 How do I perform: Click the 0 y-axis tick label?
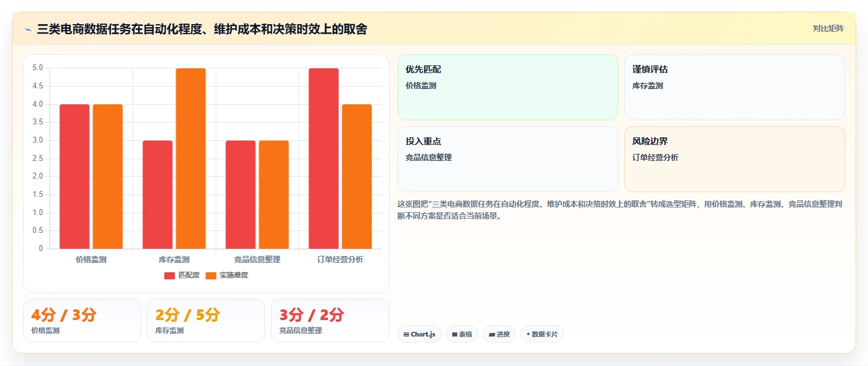point(41,249)
